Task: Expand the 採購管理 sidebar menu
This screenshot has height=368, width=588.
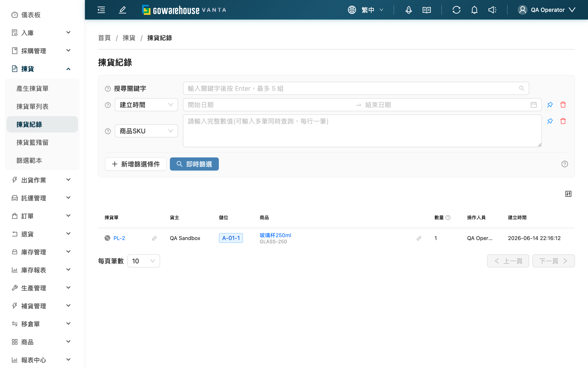Action: 42,51
